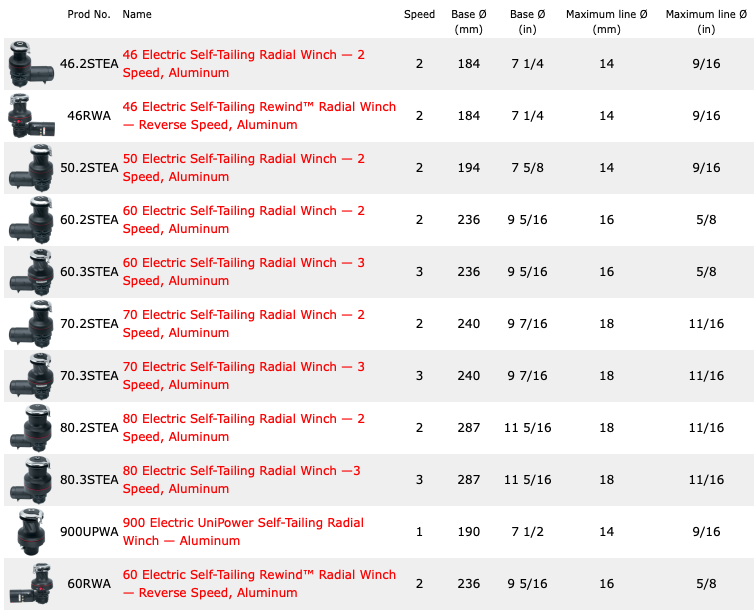The height and width of the screenshot is (612, 754).
Task: Click the 60RWA Rewind winch thumbnail
Action: tap(31, 584)
